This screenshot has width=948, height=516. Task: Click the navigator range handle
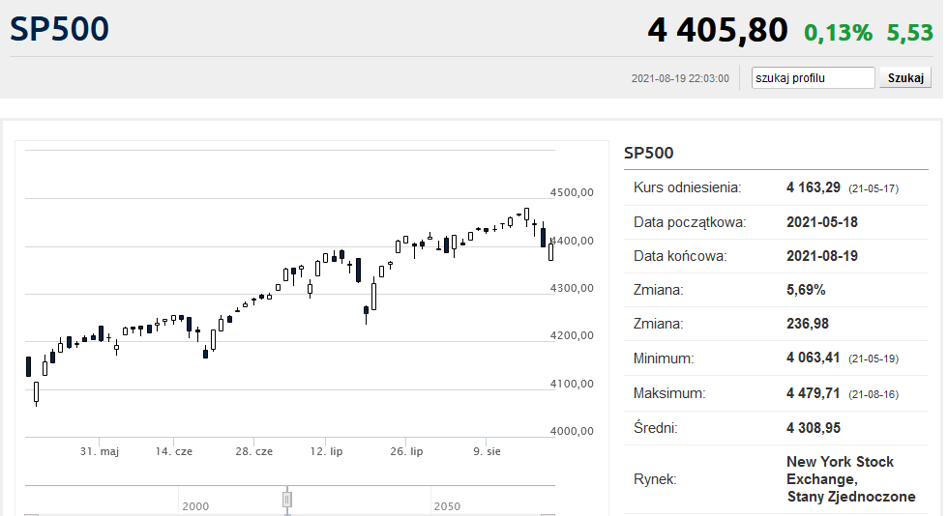tap(287, 498)
